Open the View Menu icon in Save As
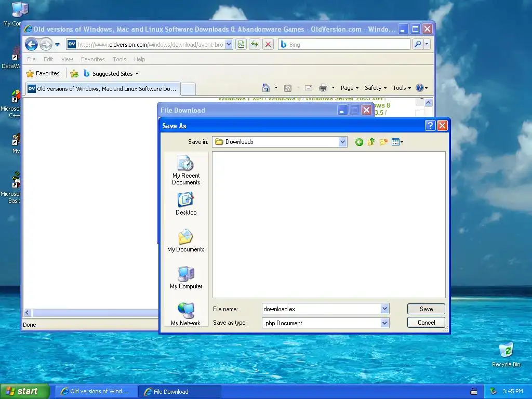 tap(397, 142)
